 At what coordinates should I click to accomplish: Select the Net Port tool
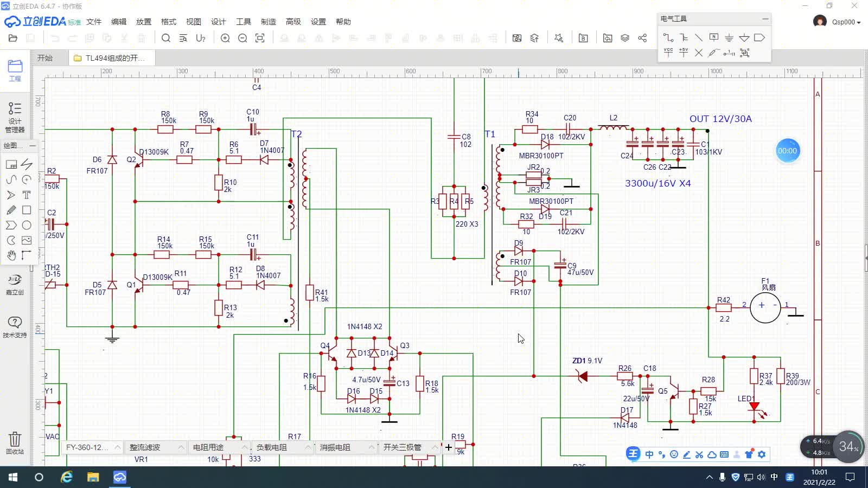pos(759,37)
